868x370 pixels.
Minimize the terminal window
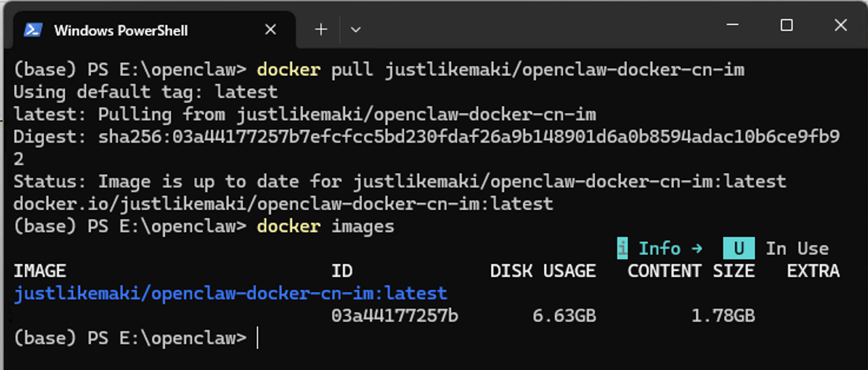(733, 25)
